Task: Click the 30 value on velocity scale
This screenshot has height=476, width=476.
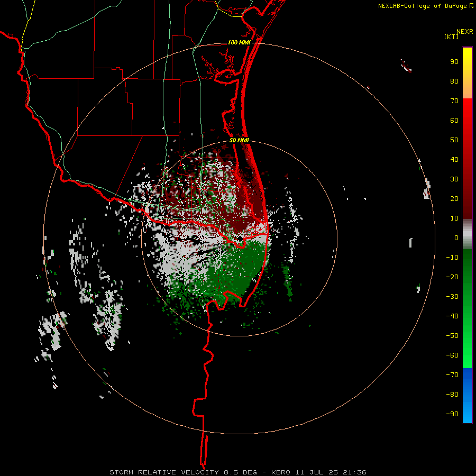Action: [454, 179]
